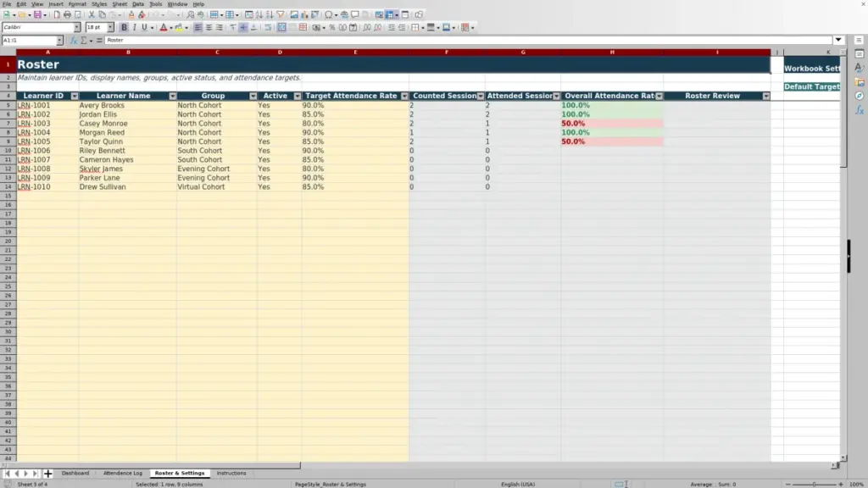Click the Sort Ascending icon
Image resolution: width=868 pixels, height=488 pixels.
point(259,14)
